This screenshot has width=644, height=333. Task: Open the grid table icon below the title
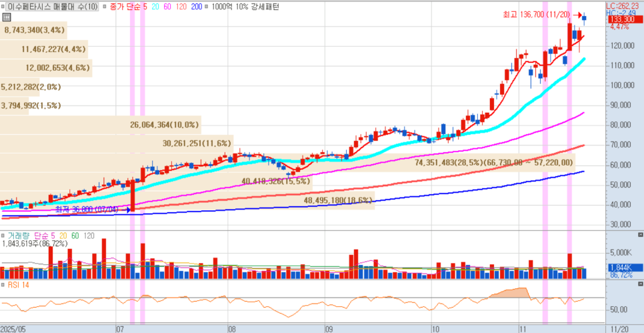[x=6, y=17]
